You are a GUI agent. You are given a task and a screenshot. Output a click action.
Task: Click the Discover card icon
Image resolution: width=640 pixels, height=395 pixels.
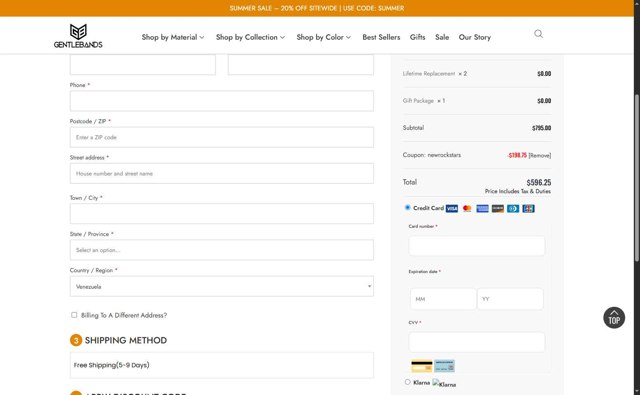(498, 209)
